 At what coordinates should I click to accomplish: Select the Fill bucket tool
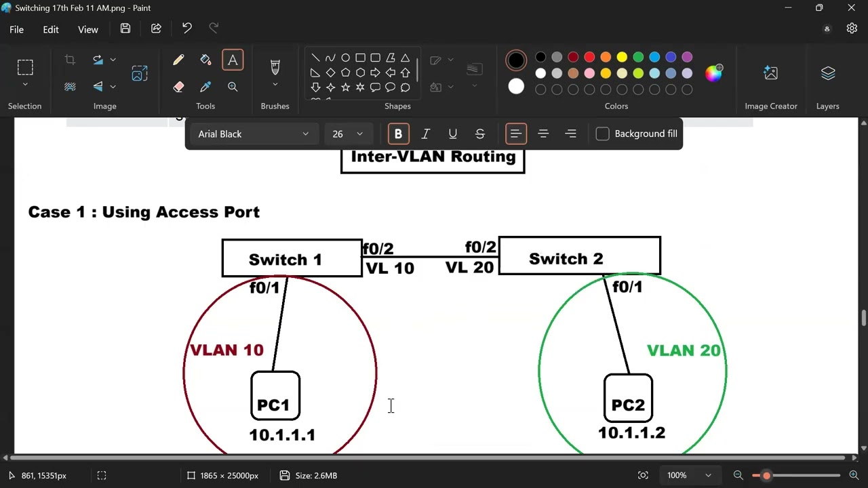click(205, 60)
